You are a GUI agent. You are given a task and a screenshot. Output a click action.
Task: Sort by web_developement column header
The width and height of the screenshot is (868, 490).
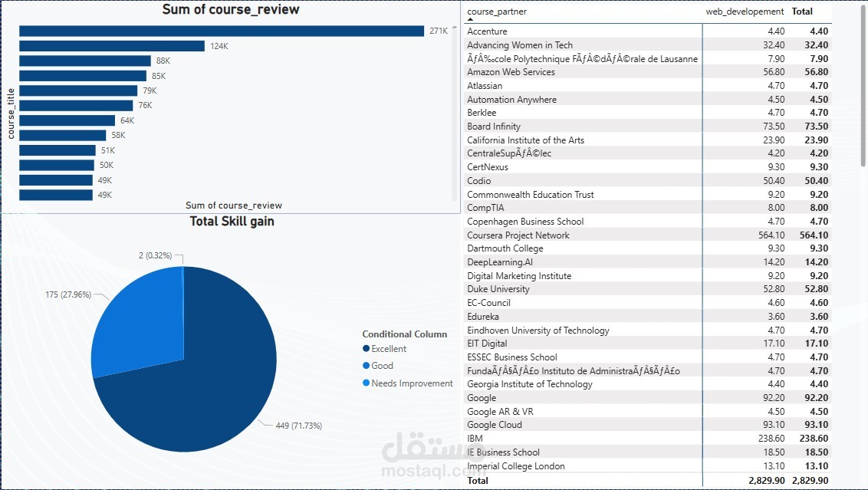(745, 12)
